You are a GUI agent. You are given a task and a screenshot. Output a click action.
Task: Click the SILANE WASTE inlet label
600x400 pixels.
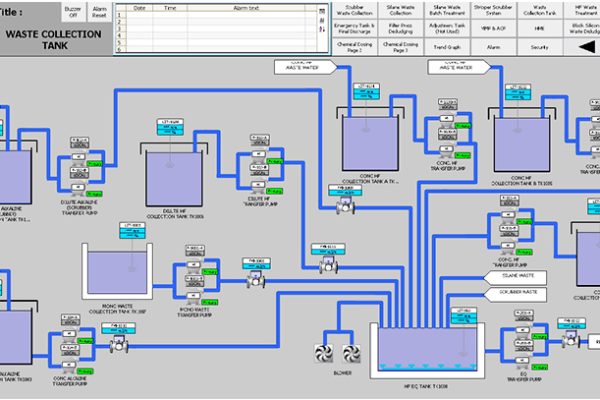515,278
